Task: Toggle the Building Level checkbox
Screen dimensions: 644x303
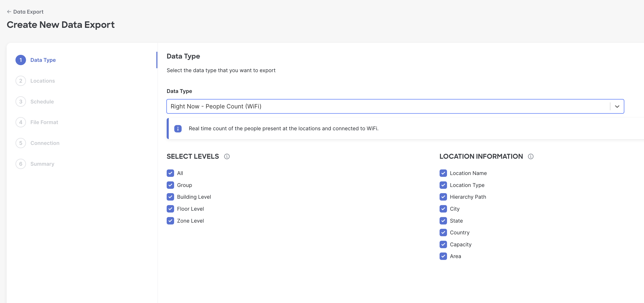Action: (x=170, y=197)
